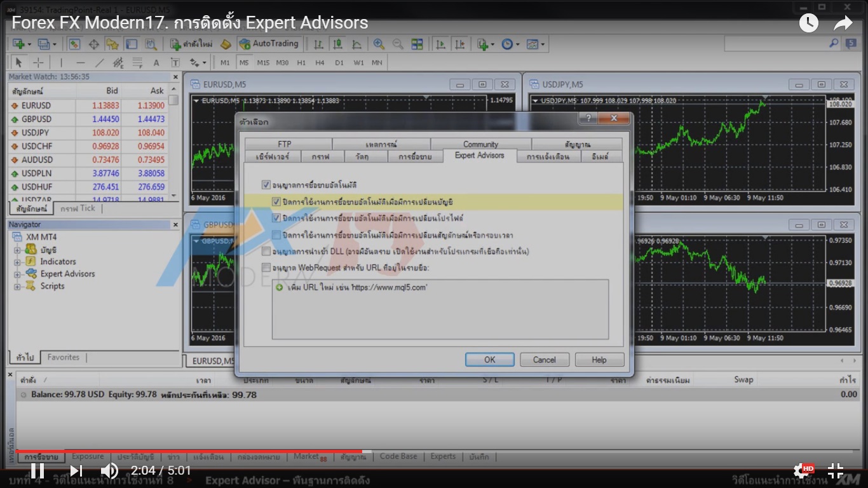
Task: Open the New Chart toolbar icon
Action: pyautogui.click(x=18, y=44)
